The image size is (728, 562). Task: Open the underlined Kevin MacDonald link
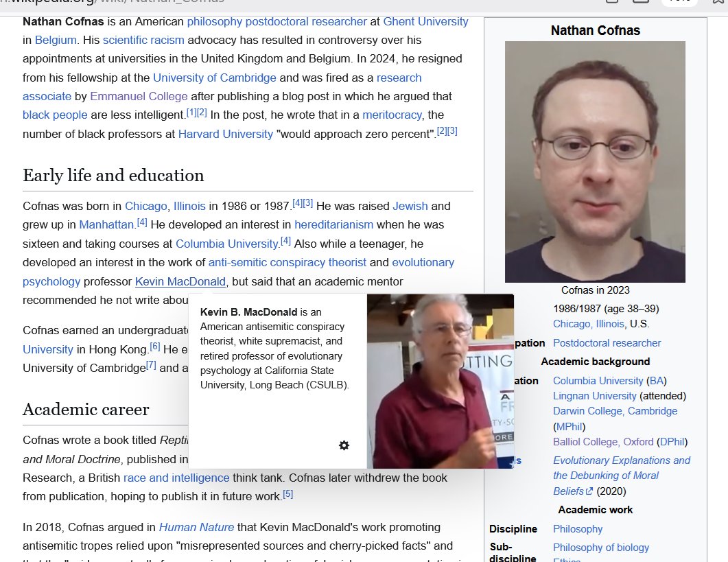pyautogui.click(x=180, y=281)
